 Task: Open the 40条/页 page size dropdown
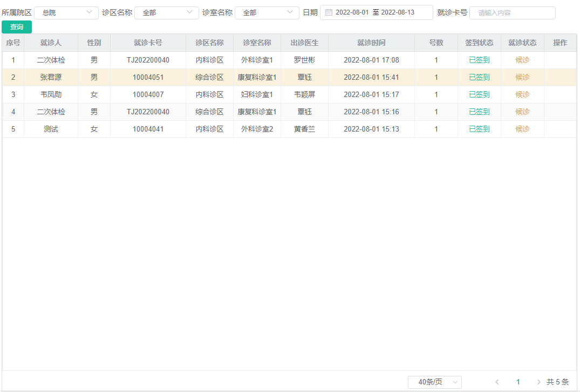(435, 382)
